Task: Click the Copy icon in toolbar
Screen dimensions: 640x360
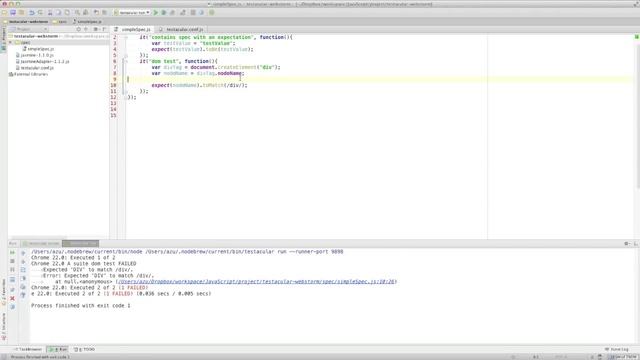Action: tap(58, 13)
